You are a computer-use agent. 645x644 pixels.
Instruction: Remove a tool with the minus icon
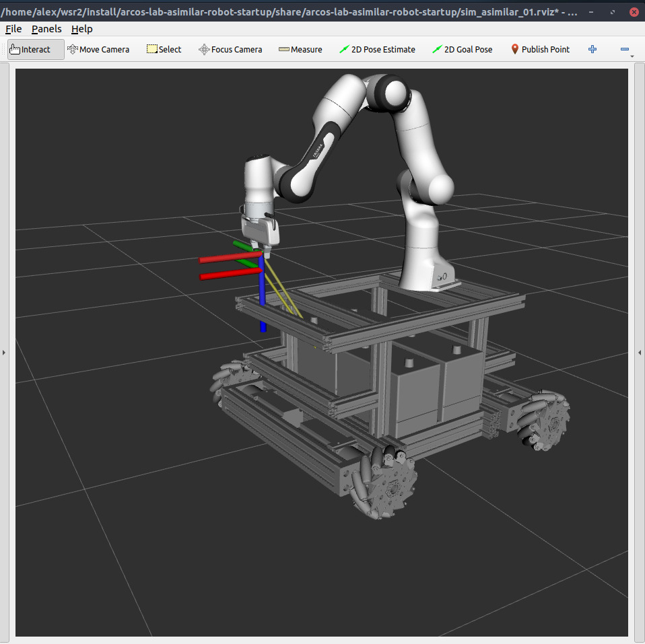(x=624, y=49)
